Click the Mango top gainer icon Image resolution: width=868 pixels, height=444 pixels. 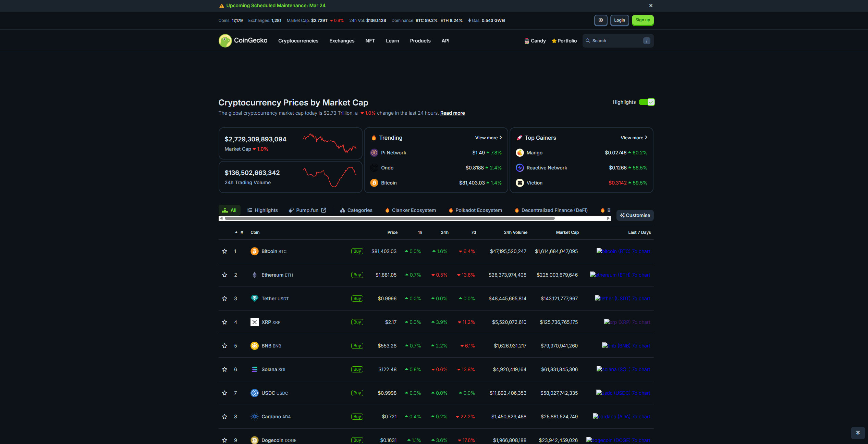[520, 153]
